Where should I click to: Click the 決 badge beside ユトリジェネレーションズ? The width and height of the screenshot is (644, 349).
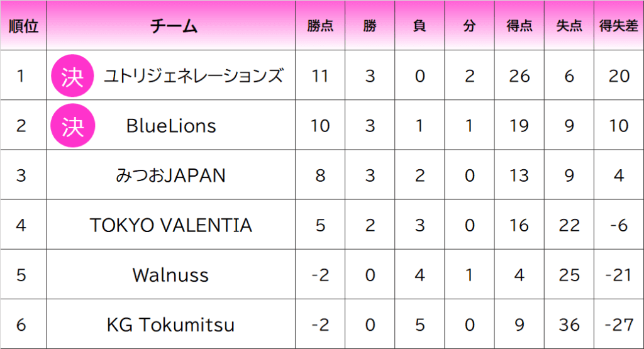pos(72,75)
